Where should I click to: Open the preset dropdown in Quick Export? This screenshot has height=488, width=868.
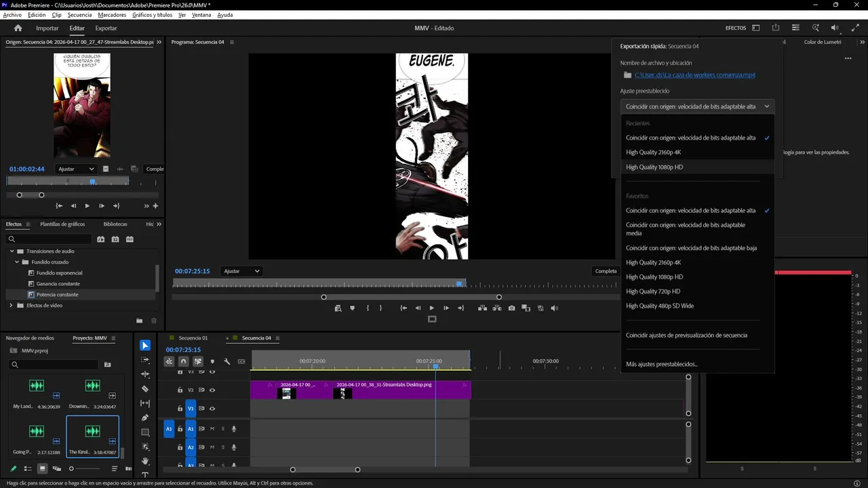point(696,106)
